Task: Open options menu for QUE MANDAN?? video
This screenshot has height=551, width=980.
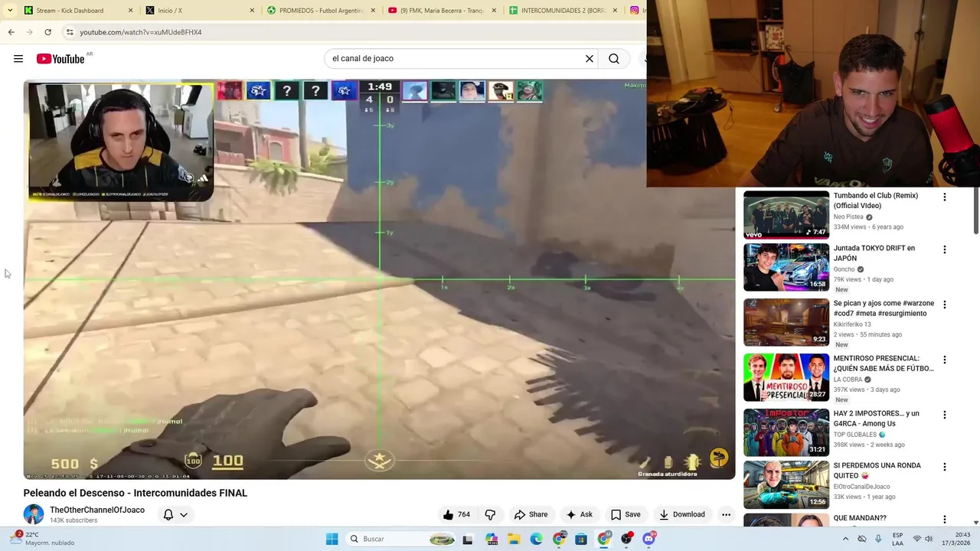Action: 944,519
